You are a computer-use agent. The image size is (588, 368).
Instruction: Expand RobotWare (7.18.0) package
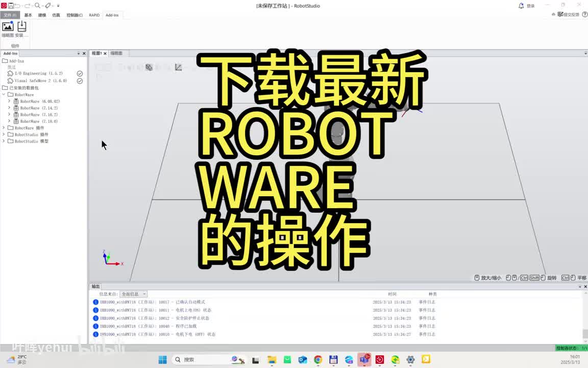click(9, 121)
